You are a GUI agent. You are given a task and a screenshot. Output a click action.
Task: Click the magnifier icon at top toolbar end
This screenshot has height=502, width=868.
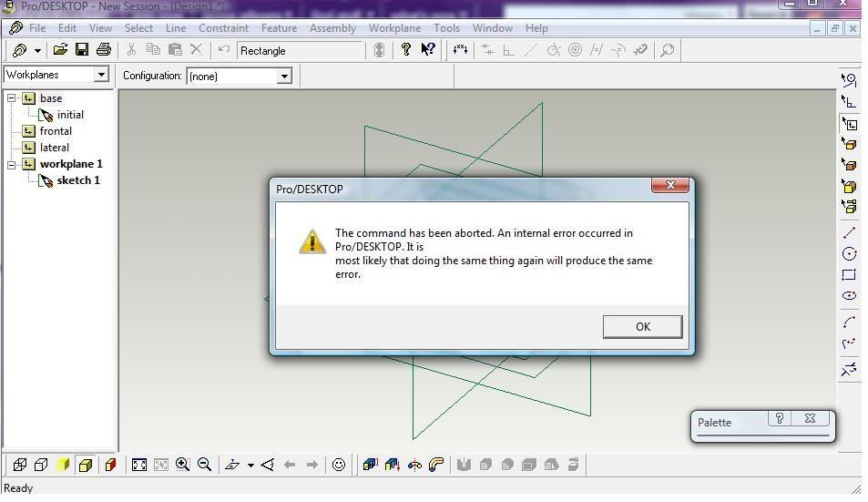coord(668,50)
